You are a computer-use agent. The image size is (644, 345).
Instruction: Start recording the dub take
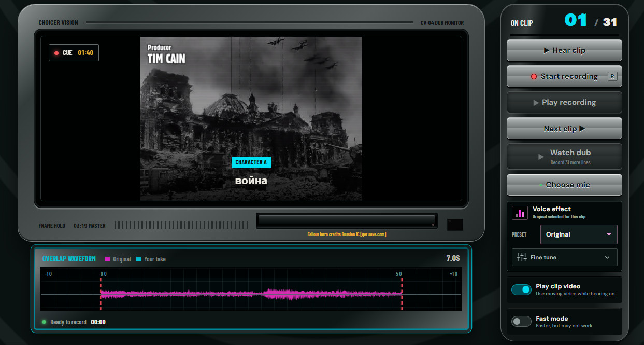tap(564, 76)
